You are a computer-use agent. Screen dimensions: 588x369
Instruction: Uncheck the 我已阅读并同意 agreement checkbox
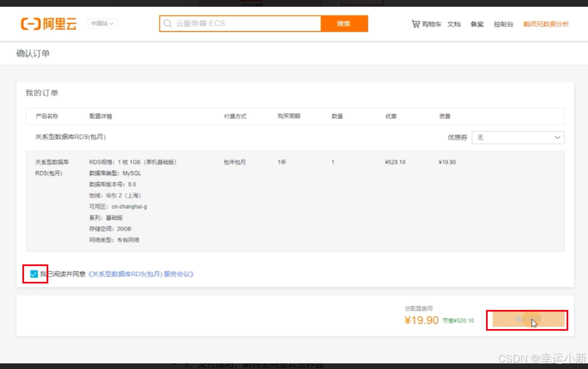34,274
